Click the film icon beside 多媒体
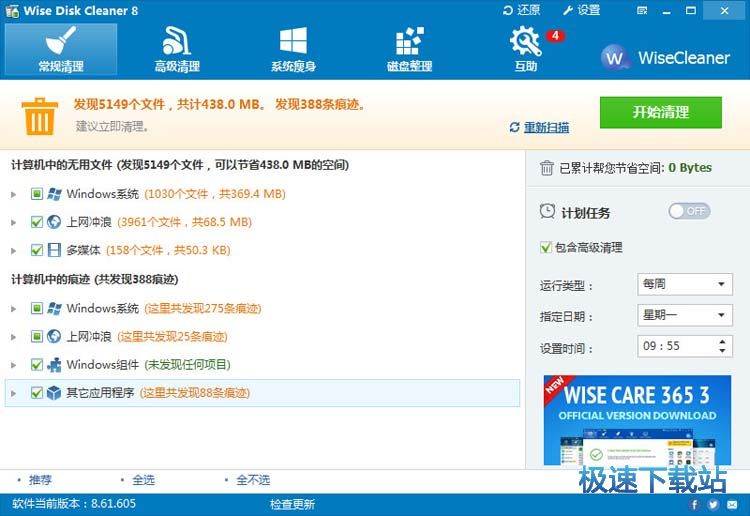This screenshot has height=516, width=750. point(54,250)
